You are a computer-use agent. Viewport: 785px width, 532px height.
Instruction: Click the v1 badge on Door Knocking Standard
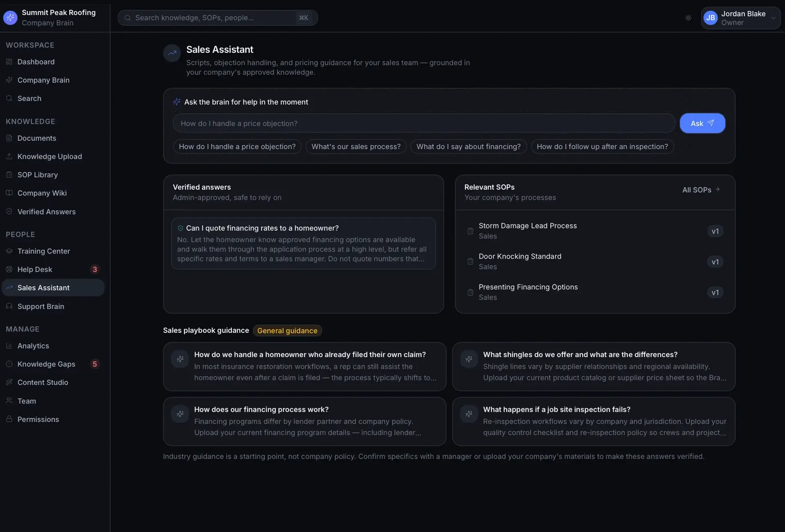(x=715, y=262)
